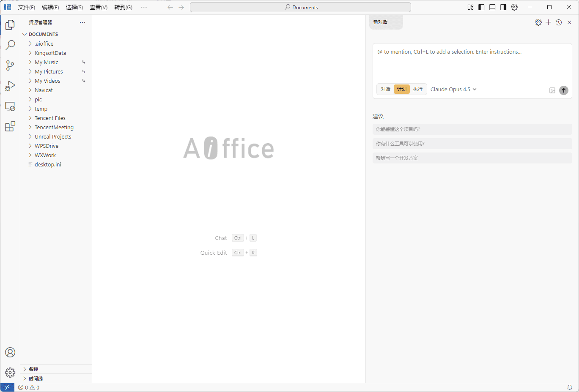
Task: Keep 计划 mode selected in the chat panel
Action: tap(401, 89)
